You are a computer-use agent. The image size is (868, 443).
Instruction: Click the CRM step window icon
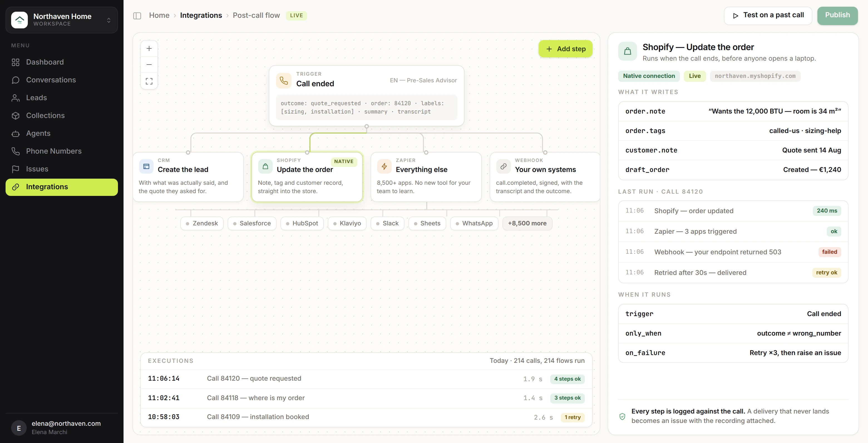tap(146, 167)
